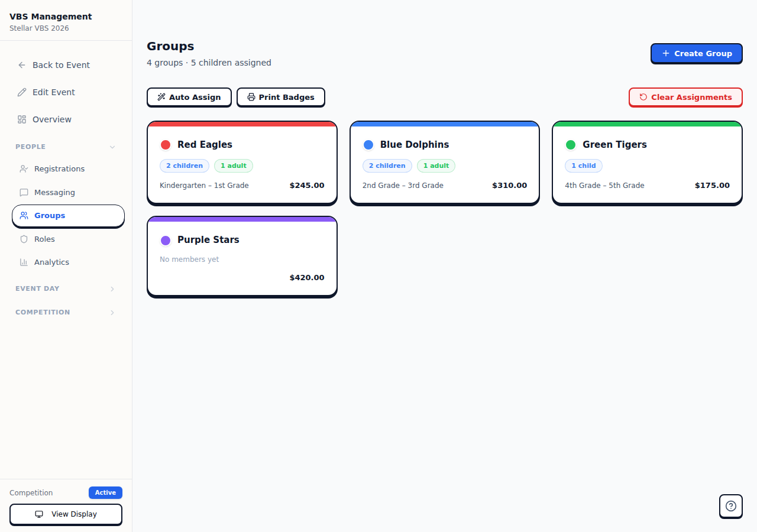Click the Analytics bar chart icon
This screenshot has width=757, height=532.
coord(24,262)
